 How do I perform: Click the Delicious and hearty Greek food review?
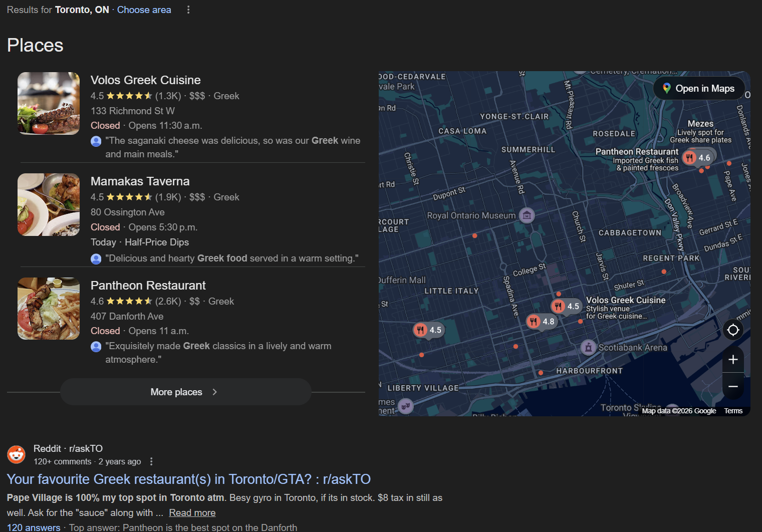(x=232, y=258)
